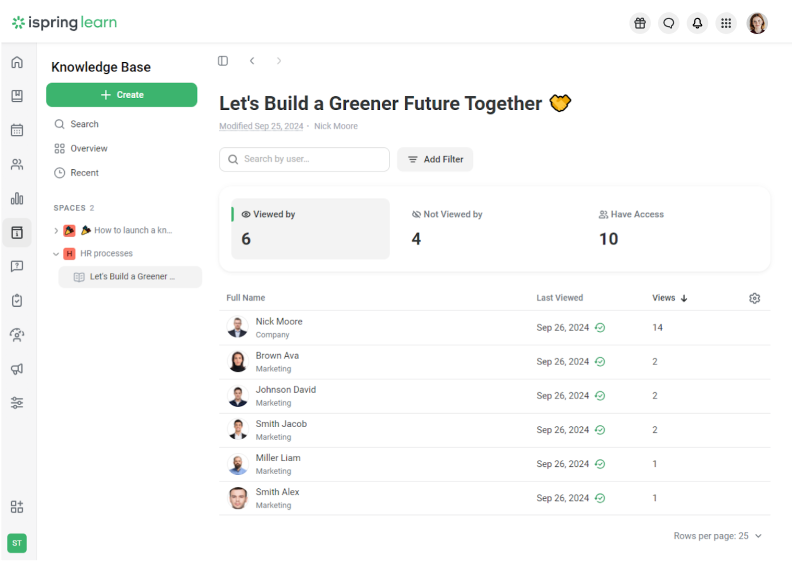Open the calendar icon in sidebar
Image resolution: width=792 pixels, height=563 pixels.
pyautogui.click(x=17, y=130)
